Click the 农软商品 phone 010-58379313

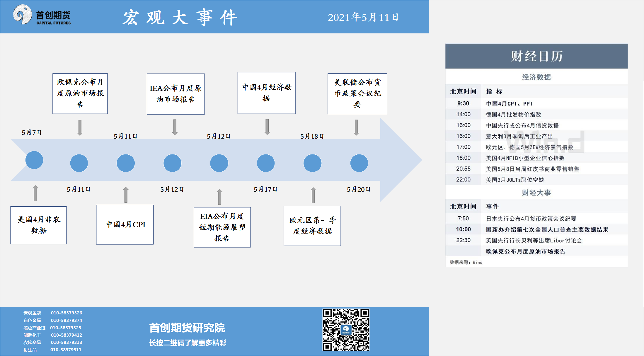point(67,342)
